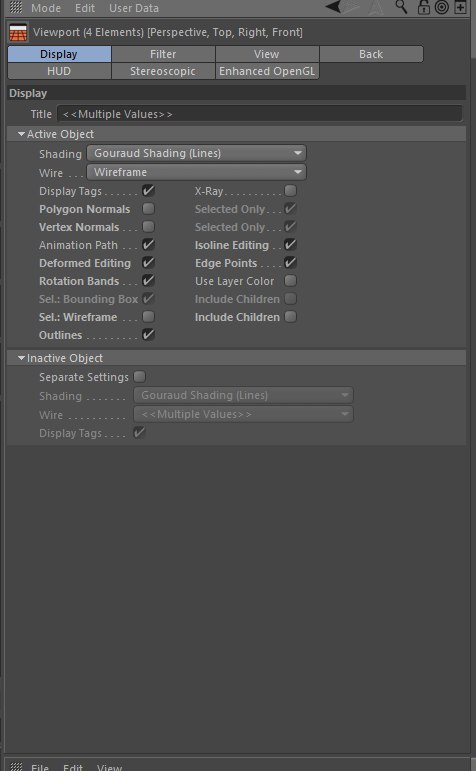Open the Inactive Object Shading dropdown
Viewport: 476px width, 771px height.
pos(243,395)
